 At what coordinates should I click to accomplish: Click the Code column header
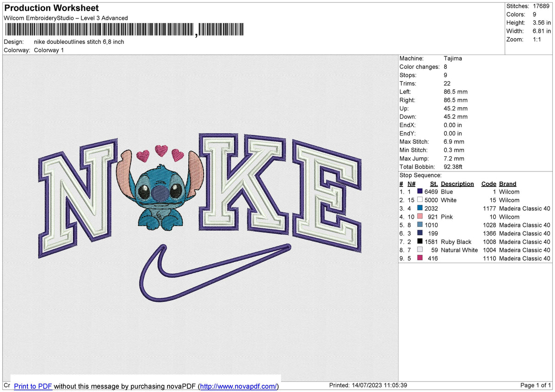pyautogui.click(x=488, y=184)
